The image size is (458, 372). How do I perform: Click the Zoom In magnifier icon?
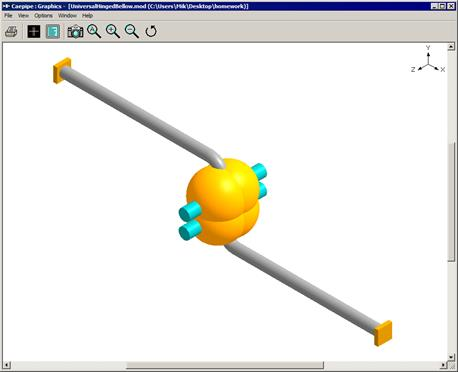[x=113, y=31]
